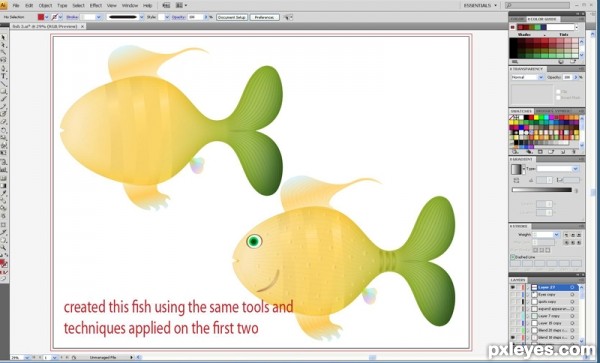
Task: Click the gradient fill thumbnail in Gradient panel
Action: [515, 169]
